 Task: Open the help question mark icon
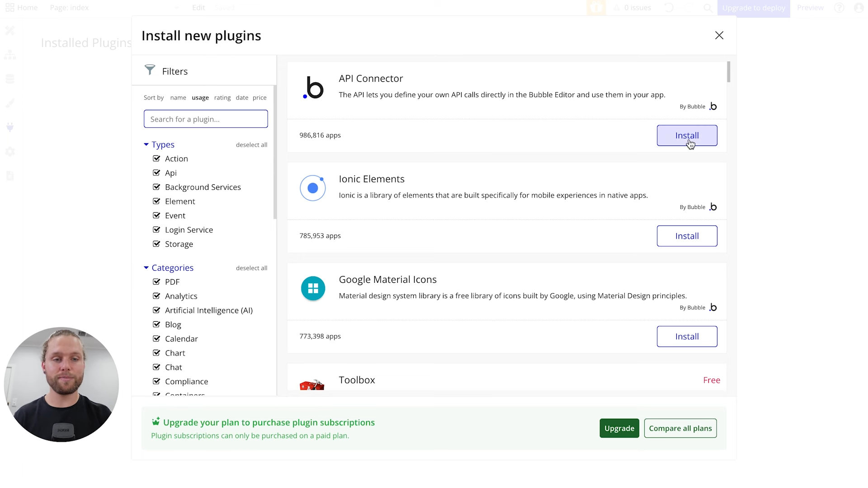click(x=840, y=8)
